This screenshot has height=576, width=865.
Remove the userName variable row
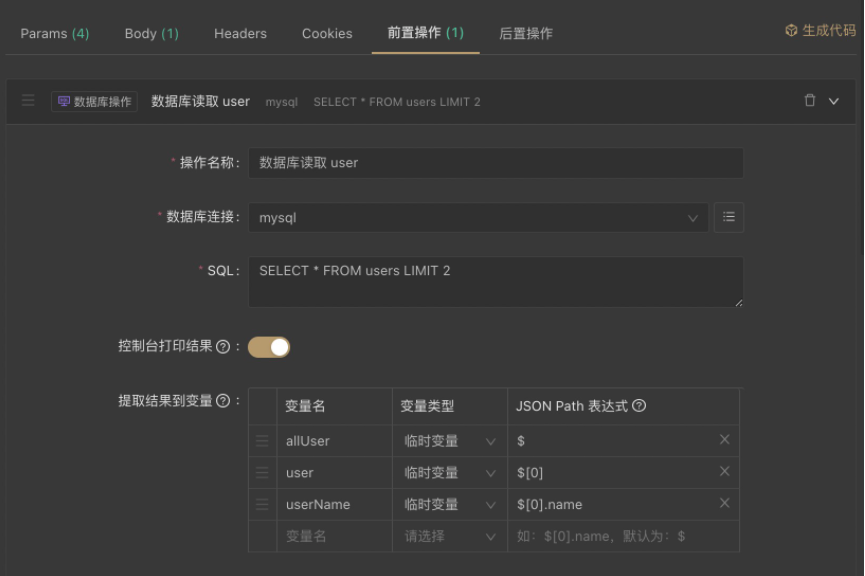coord(725,503)
